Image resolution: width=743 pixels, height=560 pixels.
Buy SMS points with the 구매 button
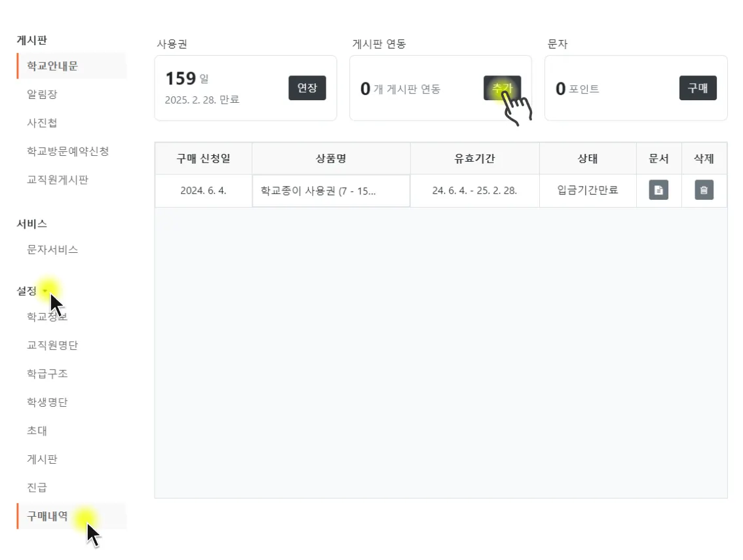[698, 88]
